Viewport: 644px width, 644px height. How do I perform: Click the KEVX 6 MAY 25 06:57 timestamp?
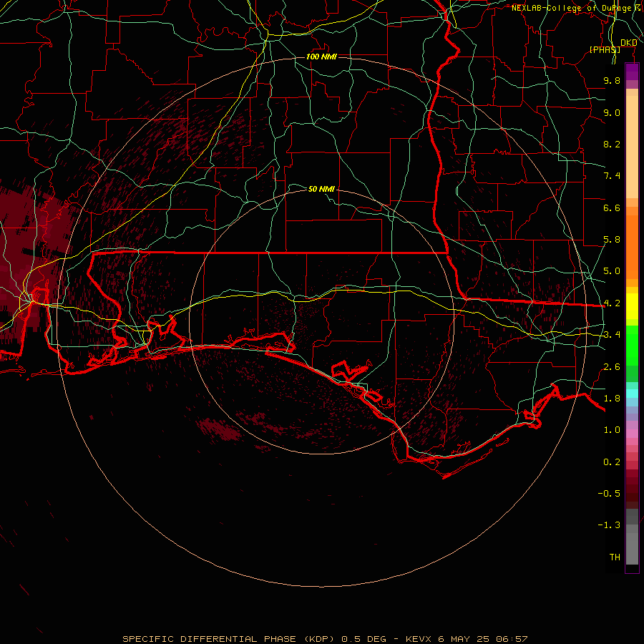point(467,639)
